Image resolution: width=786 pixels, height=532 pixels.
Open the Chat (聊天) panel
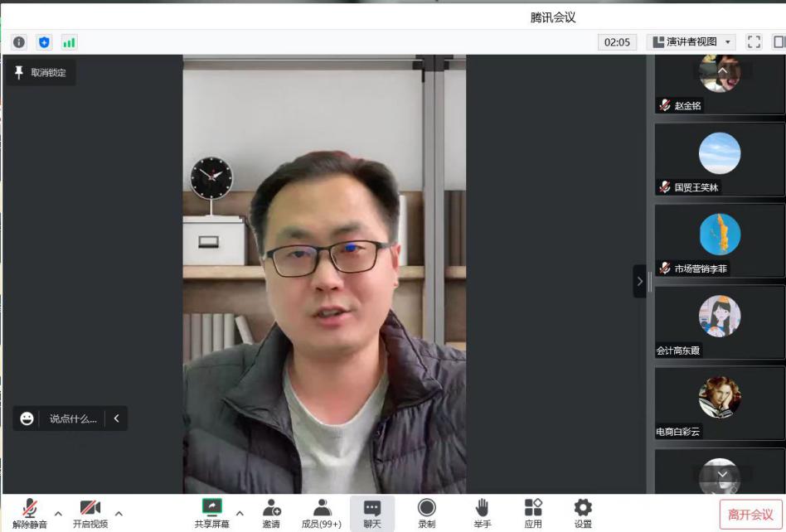372,513
